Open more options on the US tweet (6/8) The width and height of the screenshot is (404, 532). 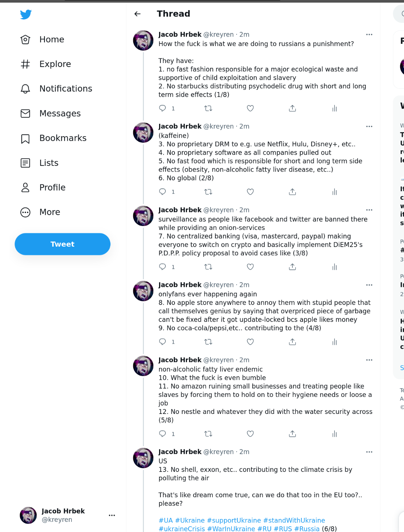pyautogui.click(x=369, y=452)
